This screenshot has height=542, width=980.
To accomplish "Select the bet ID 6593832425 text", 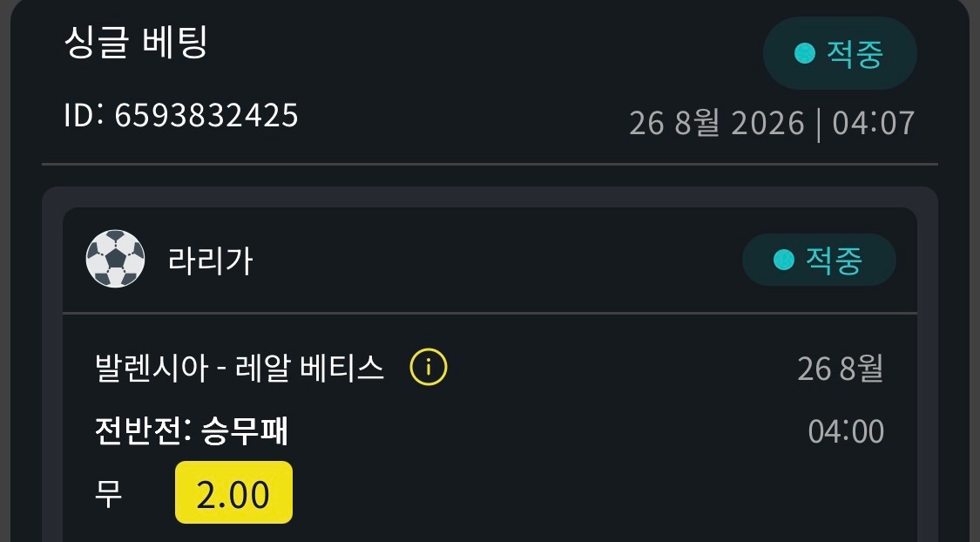I will (206, 116).
